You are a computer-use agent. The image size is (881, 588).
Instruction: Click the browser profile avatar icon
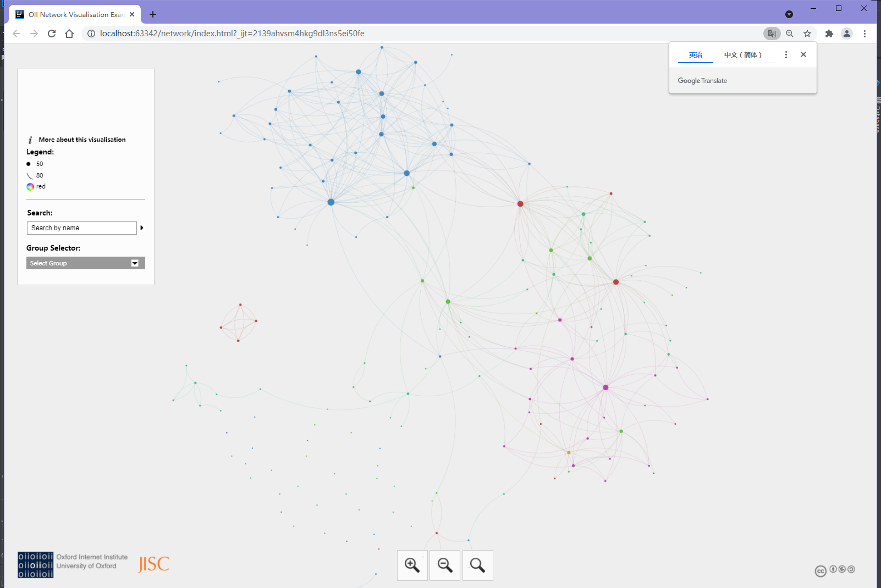point(847,34)
